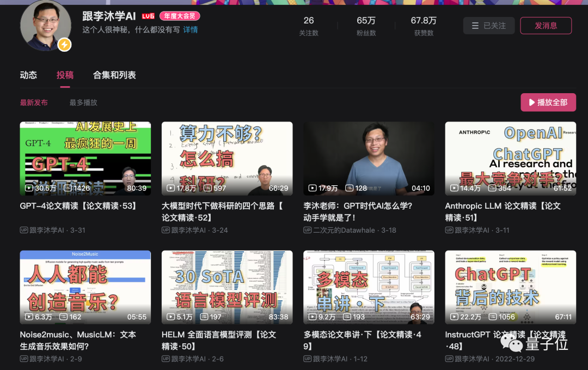588x370 pixels.
Task: Click the LV6 level badge icon
Action: [x=148, y=16]
